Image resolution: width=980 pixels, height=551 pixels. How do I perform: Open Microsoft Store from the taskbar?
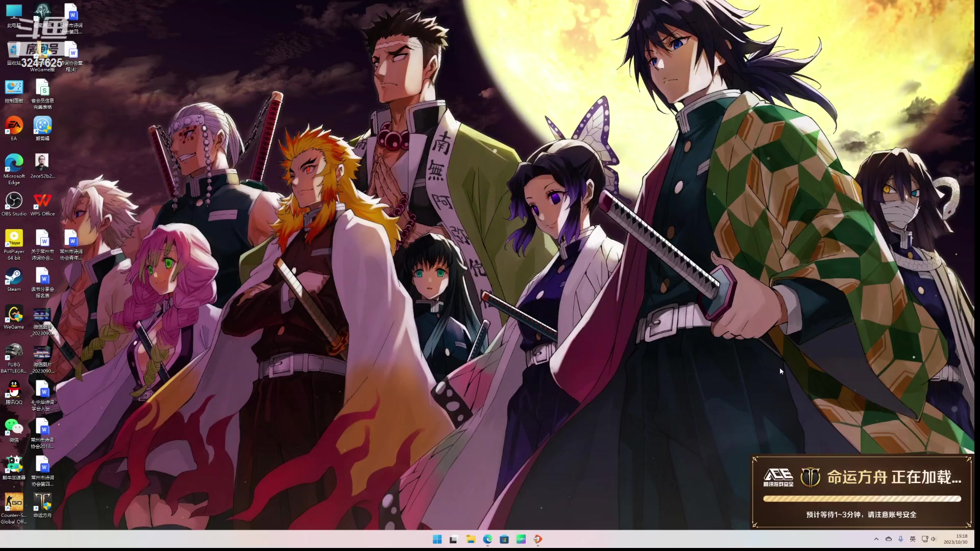(x=504, y=539)
